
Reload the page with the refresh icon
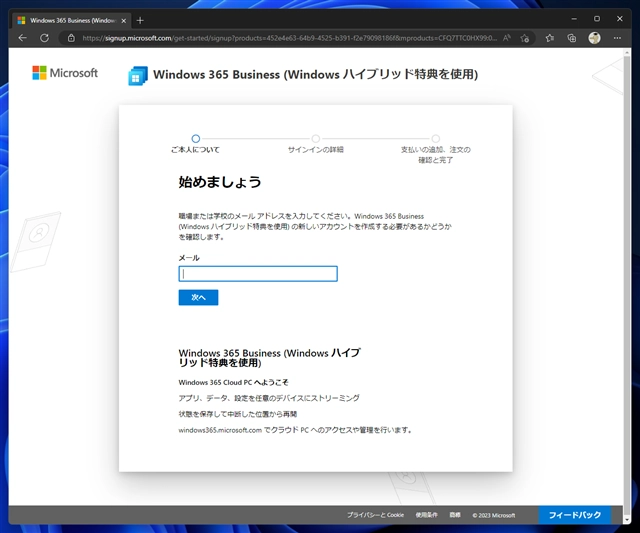[44, 38]
